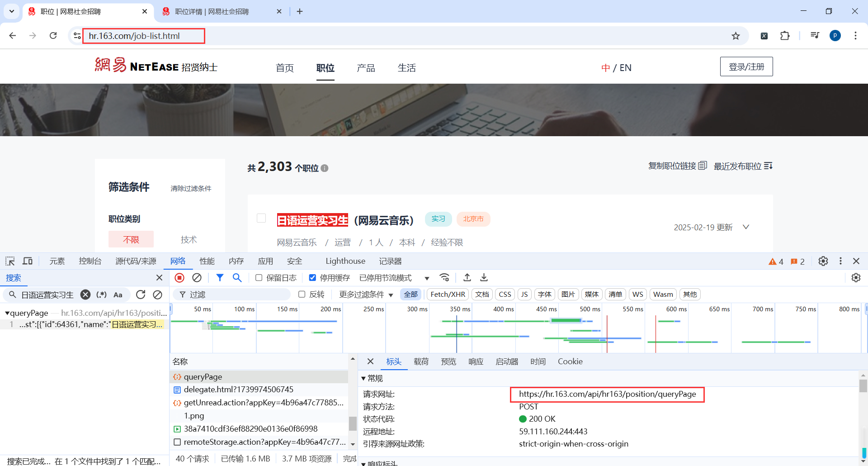Image resolution: width=868 pixels, height=466 pixels.
Task: Export HAR file with download icon
Action: [x=484, y=278]
